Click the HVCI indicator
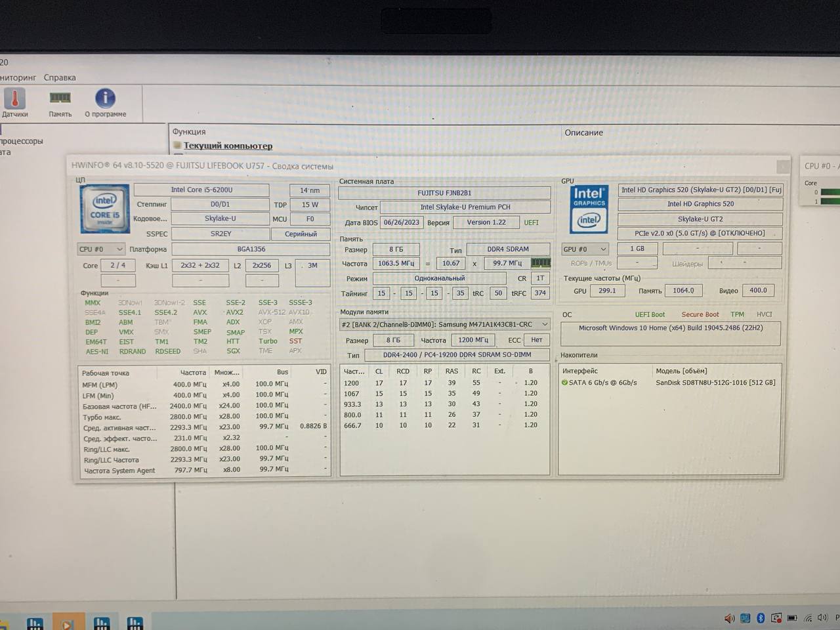Screen dimensions: 840x630 coord(764,314)
